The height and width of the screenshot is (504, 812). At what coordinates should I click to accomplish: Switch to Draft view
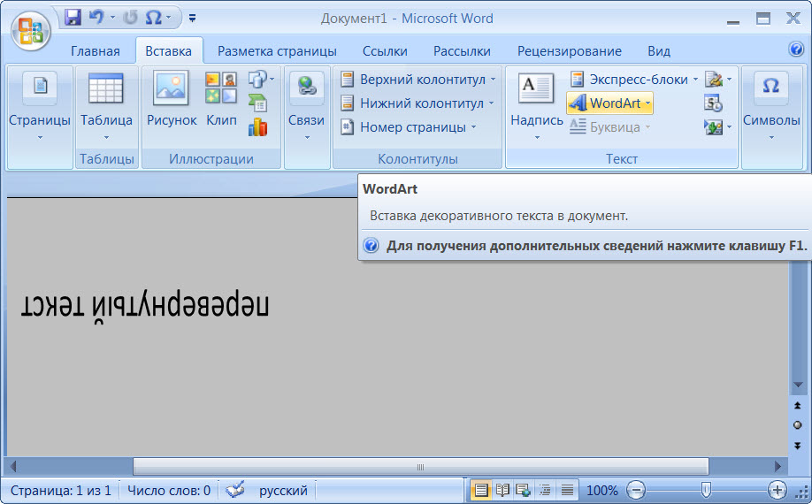tap(568, 490)
